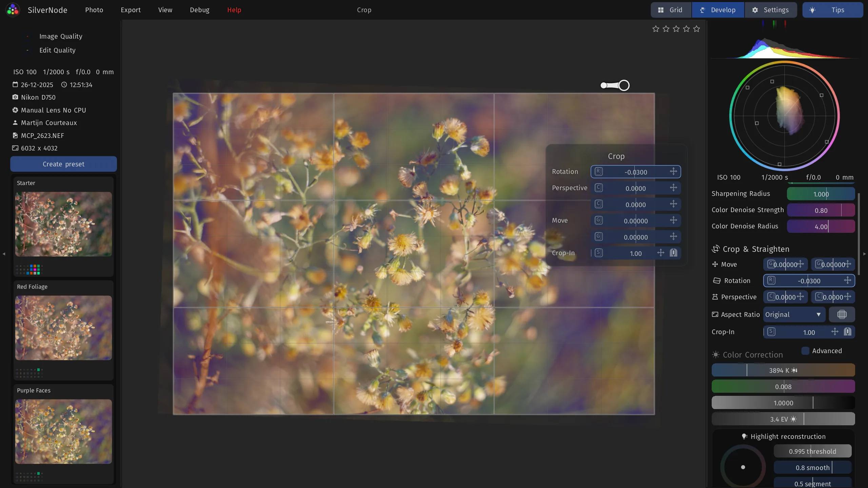This screenshot has width=868, height=488.
Task: Click the Crop & Straighten section icon
Action: coord(715,249)
